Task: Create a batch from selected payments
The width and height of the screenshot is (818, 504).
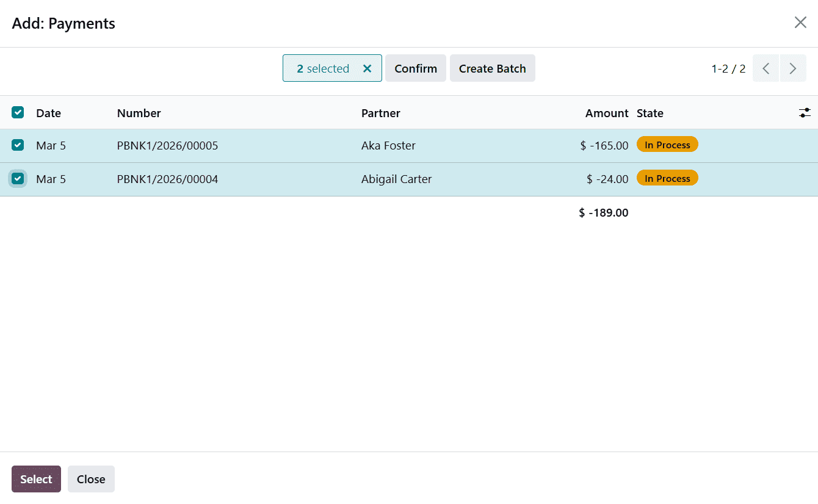Action: click(x=492, y=68)
